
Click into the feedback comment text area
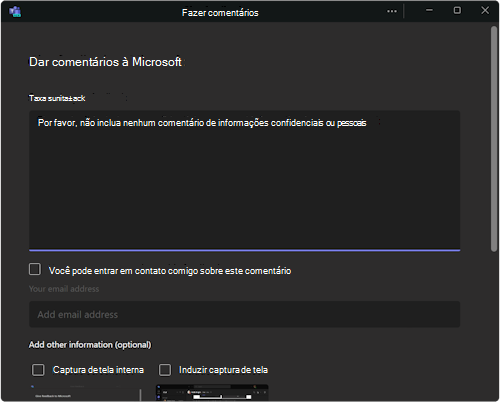click(244, 180)
